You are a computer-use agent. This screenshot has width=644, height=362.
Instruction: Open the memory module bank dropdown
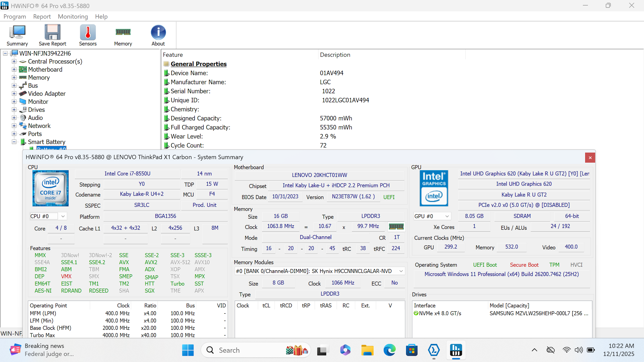[x=320, y=271]
